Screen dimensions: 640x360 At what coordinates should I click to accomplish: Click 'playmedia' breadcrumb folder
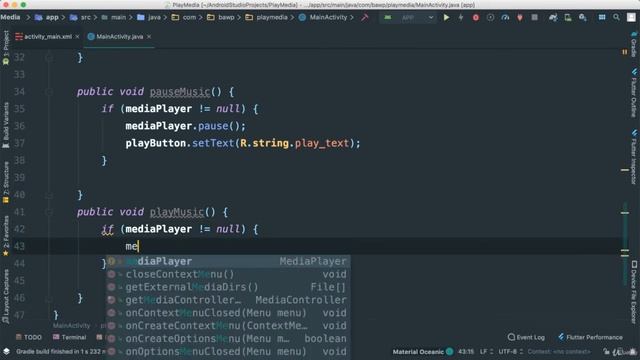[x=267, y=18]
